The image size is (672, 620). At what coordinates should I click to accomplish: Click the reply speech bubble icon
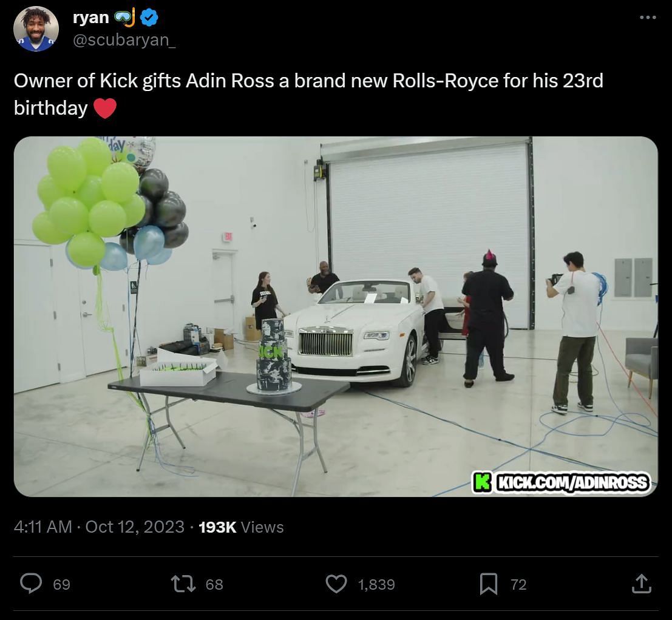[30, 584]
